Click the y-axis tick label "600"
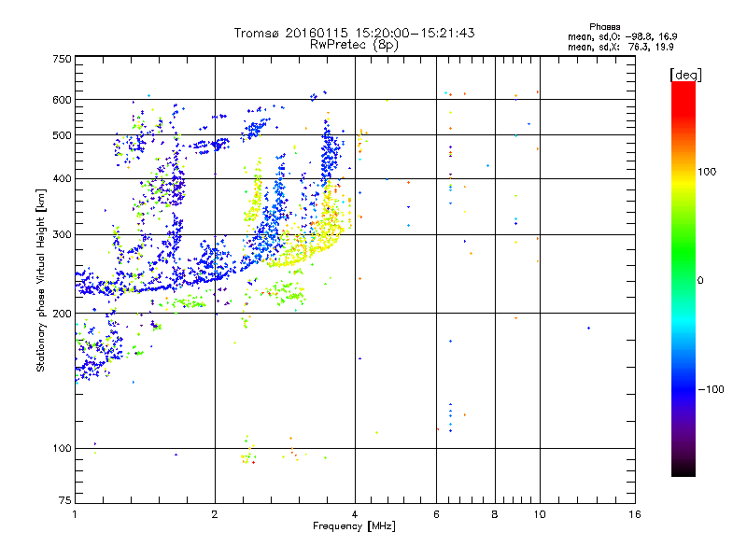The width and height of the screenshot is (747, 560). point(63,100)
